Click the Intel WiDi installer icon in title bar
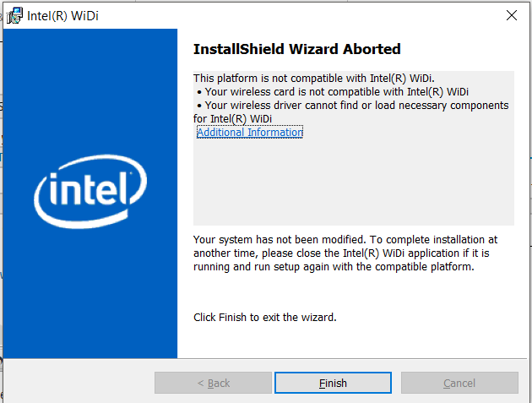The height and width of the screenshot is (403, 532). point(14,15)
